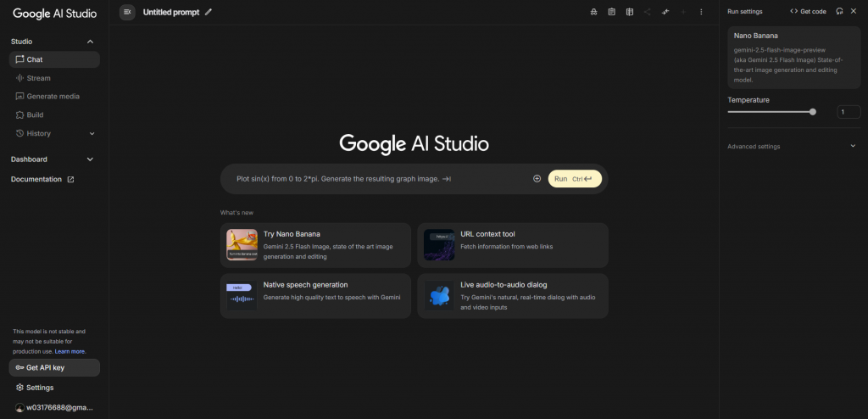Click the History clock icon
Screen dimensions: 868x419
pos(20,133)
